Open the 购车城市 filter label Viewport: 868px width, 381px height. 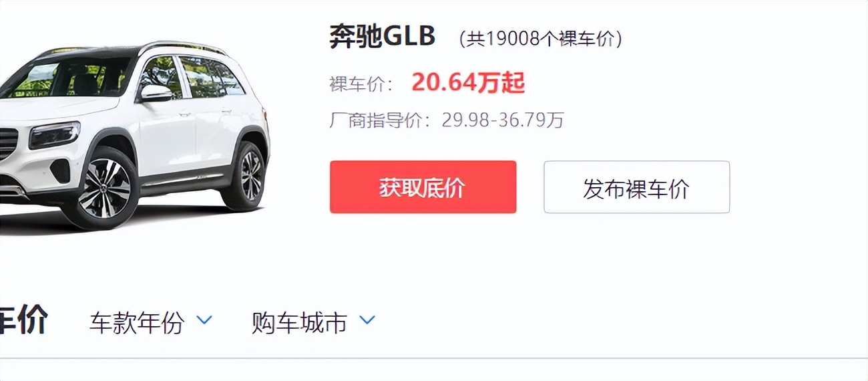299,323
